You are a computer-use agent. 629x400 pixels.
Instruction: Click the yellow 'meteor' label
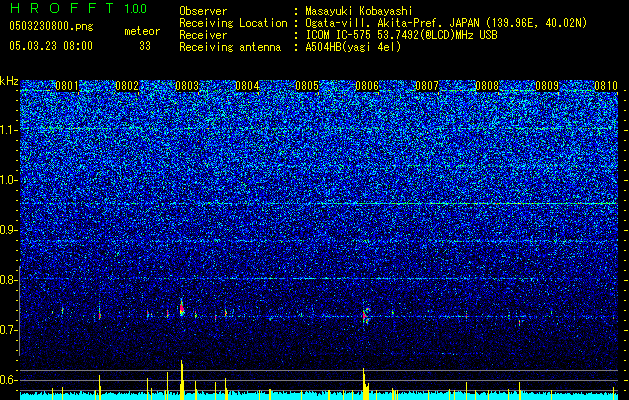click(x=142, y=32)
